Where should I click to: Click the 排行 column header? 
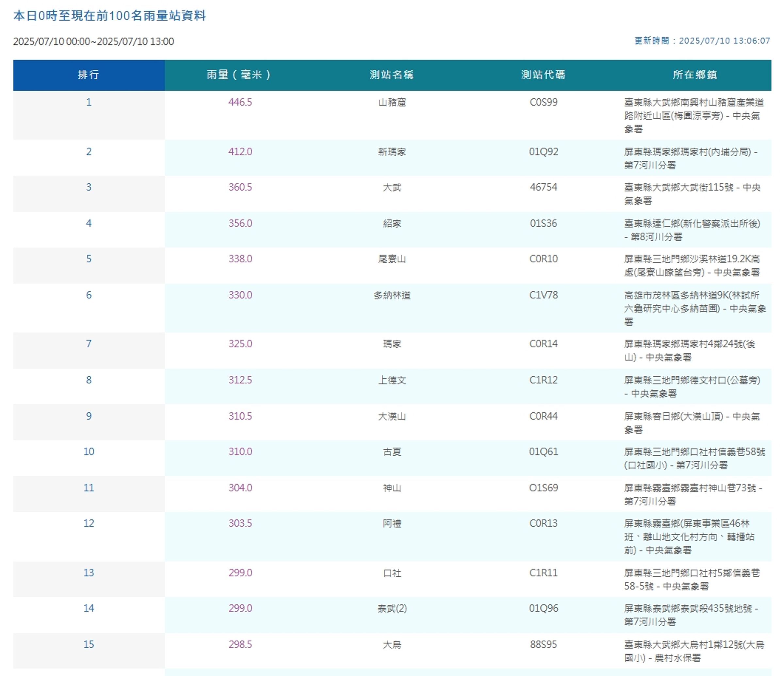[89, 75]
